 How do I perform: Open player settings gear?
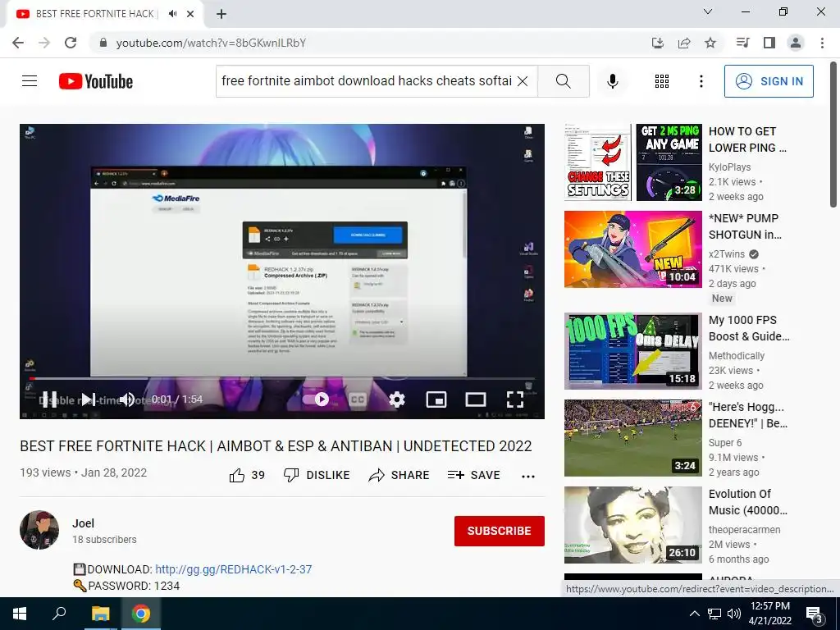pyautogui.click(x=396, y=399)
